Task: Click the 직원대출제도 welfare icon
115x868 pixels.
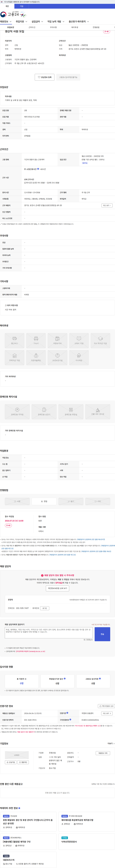Action: 36,358
